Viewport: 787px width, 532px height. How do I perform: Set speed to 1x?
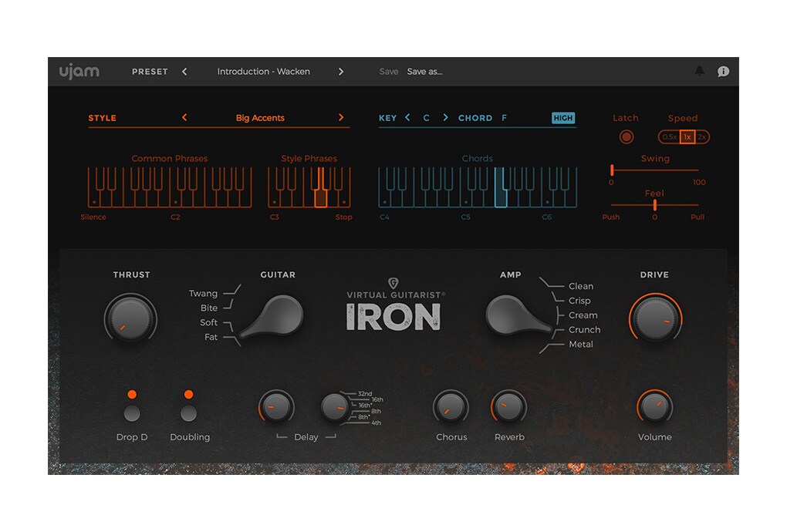[x=687, y=137]
